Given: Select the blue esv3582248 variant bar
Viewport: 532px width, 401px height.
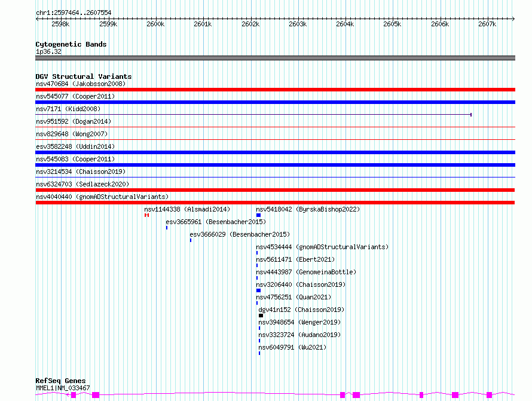Looking at the screenshot, I should click(x=275, y=152).
